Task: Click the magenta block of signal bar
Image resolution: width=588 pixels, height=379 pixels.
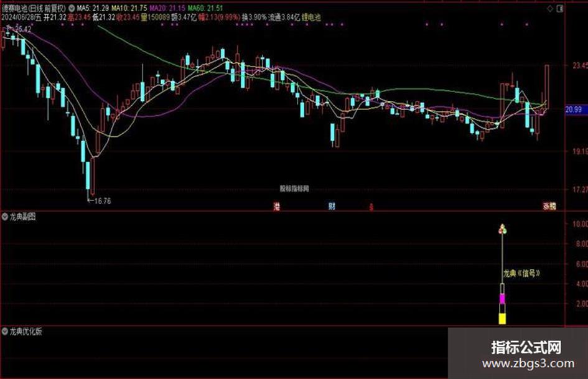Action: click(503, 299)
